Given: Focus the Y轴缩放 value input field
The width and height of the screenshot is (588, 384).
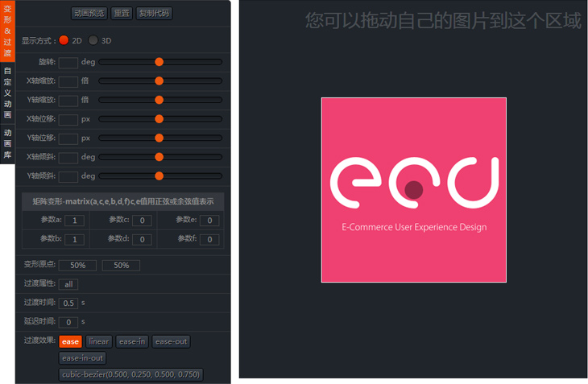Looking at the screenshot, I should [x=68, y=101].
